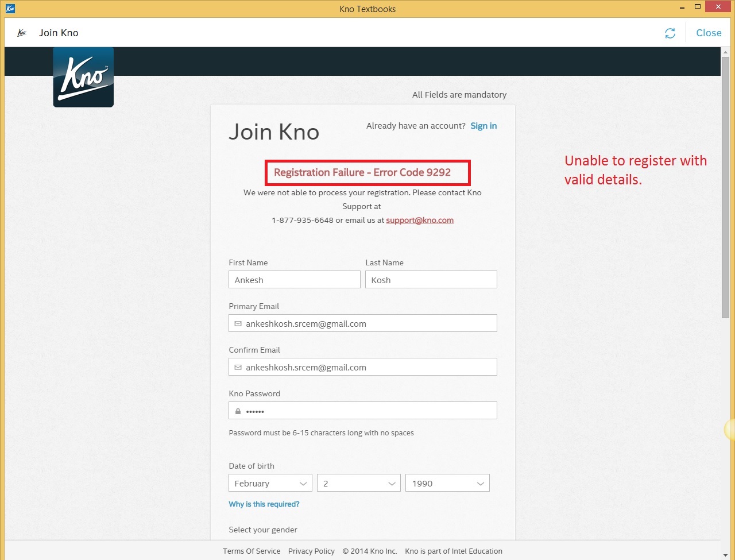
Task: Click the Already have an account? text
Action: (x=416, y=126)
